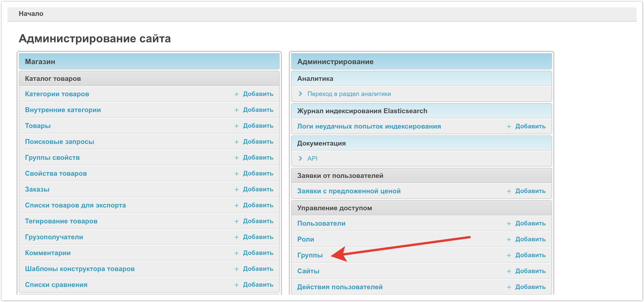Go to Начало in the breadcrumb
644x302 pixels.
point(31,14)
